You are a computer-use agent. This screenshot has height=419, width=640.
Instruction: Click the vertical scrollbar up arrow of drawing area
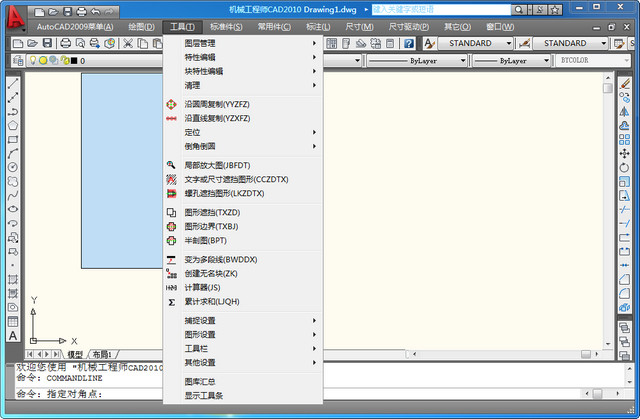[608, 78]
